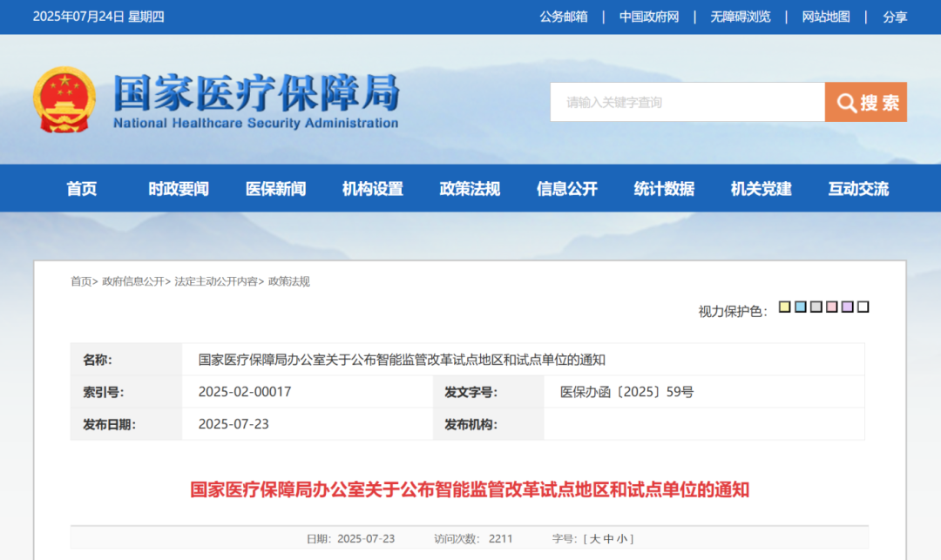Pick the pink eye-protection color swatch
The width and height of the screenshot is (941, 560).
pyautogui.click(x=831, y=307)
